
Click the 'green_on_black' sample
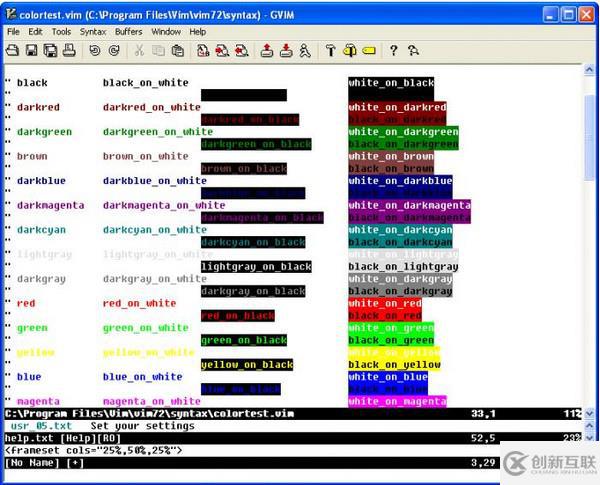pos(244,340)
